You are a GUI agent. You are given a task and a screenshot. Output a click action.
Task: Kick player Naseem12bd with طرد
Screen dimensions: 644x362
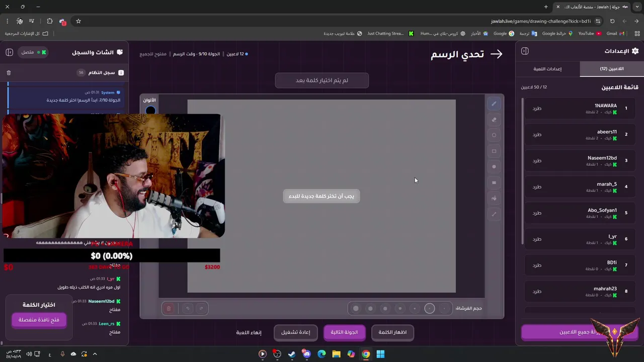(537, 160)
